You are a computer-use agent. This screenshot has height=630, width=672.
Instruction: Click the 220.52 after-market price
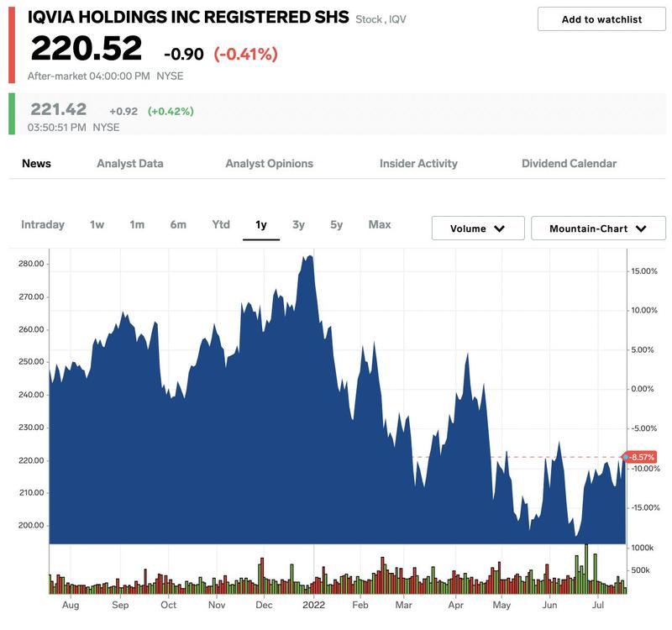click(87, 48)
